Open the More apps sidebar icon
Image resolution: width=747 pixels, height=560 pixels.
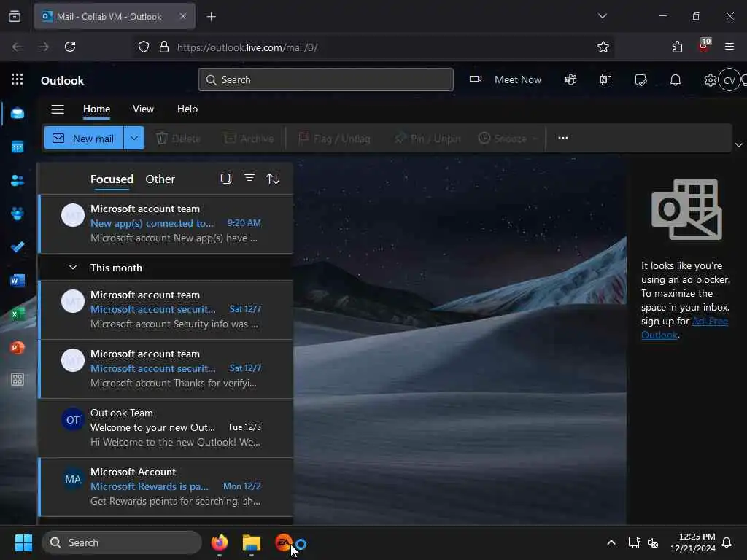click(18, 379)
